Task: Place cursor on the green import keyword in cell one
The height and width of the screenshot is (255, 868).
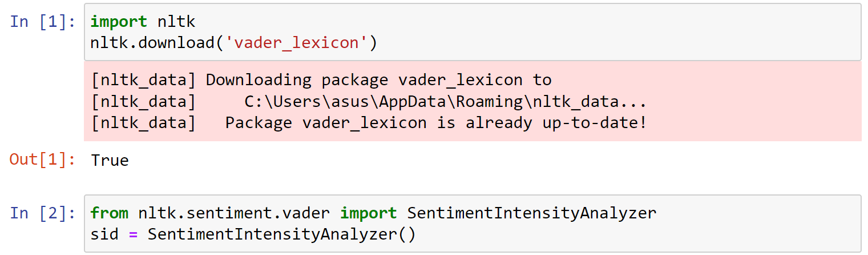Action: point(119,22)
